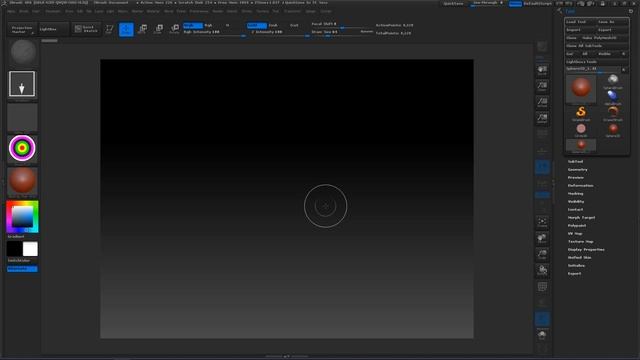Viewport: 640px width, 360px height.
Task: Expand the Deformation subpalette
Action: (x=580, y=186)
